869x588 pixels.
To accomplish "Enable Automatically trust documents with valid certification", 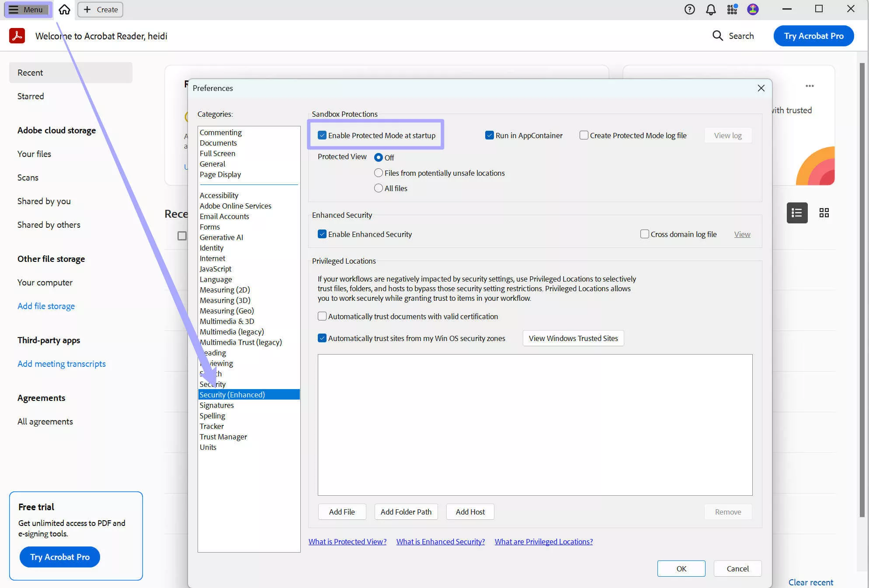I will (x=321, y=317).
